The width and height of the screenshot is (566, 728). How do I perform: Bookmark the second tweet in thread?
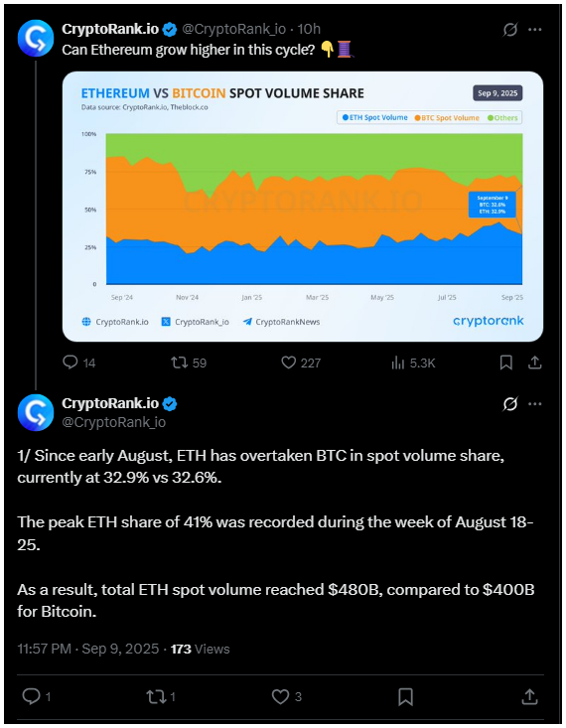(405, 696)
